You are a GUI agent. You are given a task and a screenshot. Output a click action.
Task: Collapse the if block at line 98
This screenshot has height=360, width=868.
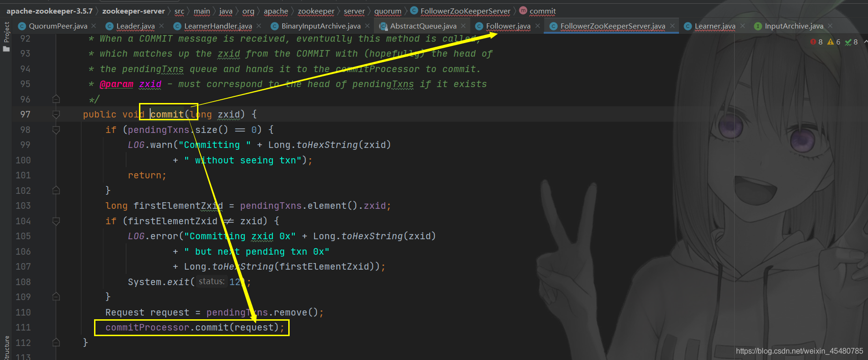56,130
